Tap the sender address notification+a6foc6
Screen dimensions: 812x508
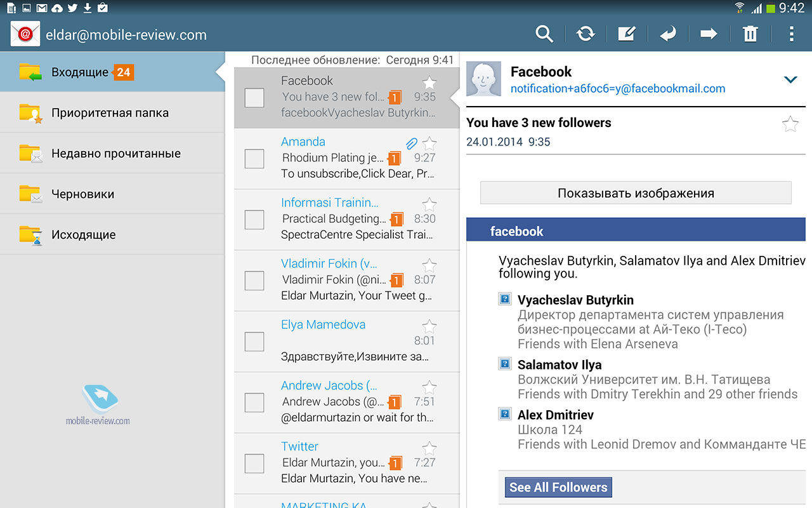tap(618, 89)
